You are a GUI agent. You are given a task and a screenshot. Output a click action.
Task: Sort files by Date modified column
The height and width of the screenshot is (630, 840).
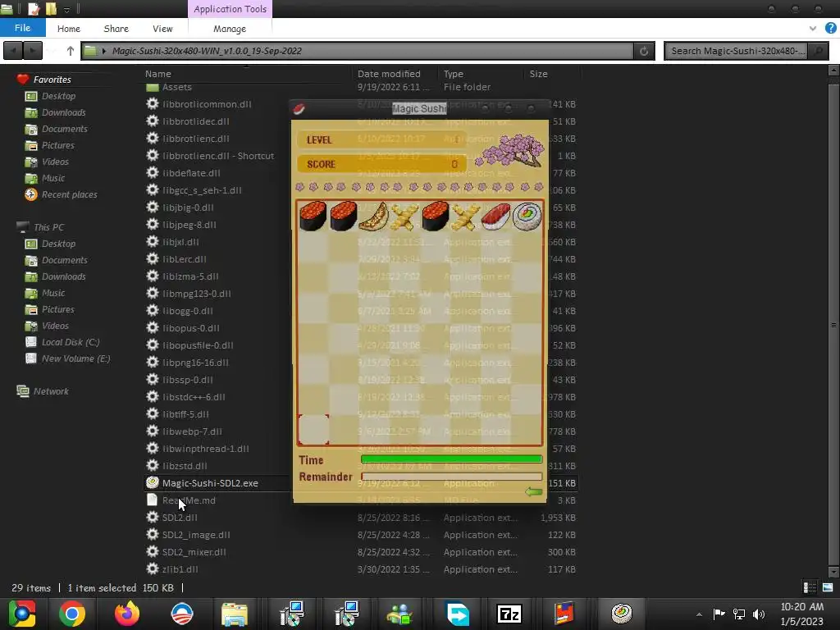click(x=389, y=74)
